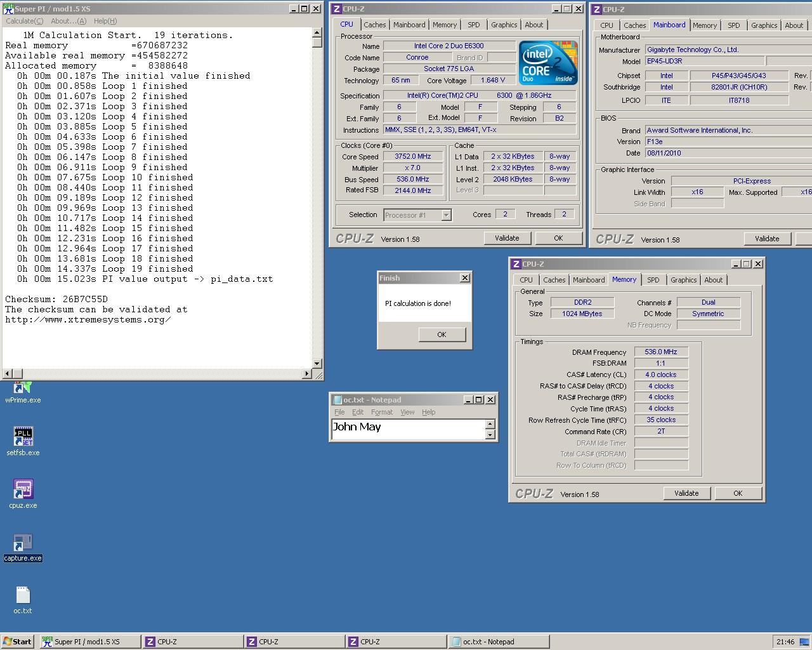
Task: Select the cpuz.exe desktop icon
Action: tap(23, 494)
